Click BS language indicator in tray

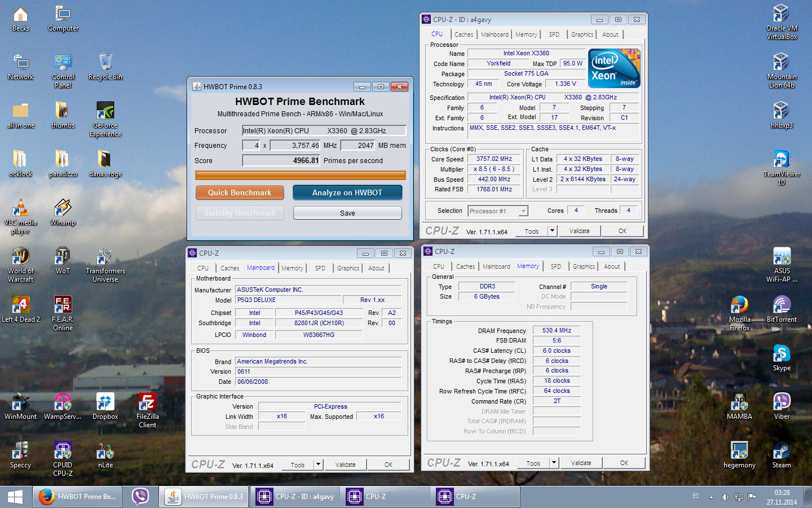click(696, 496)
